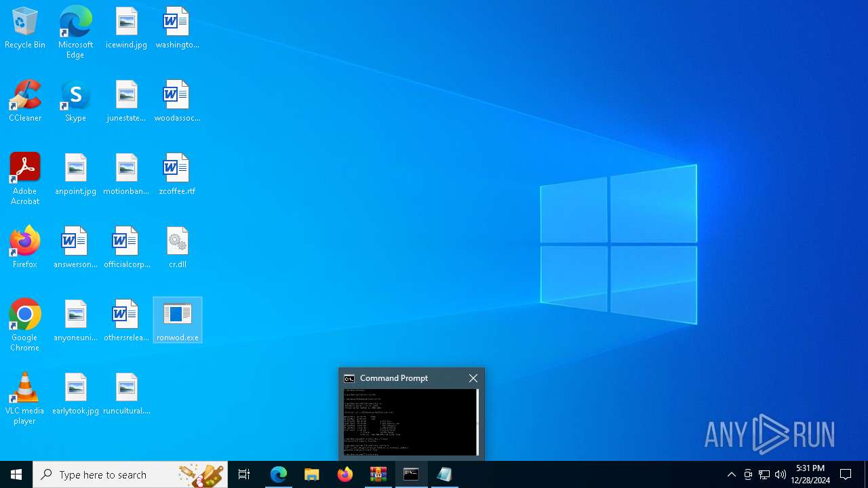This screenshot has height=488, width=868.
Task: Open Task View from taskbar
Action: point(244,474)
